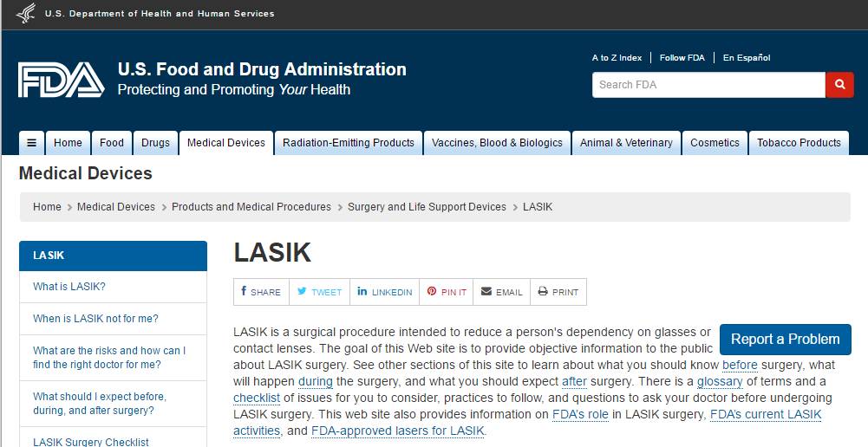Select the Tobacco Products tab
The width and height of the screenshot is (868, 447).
point(799,143)
